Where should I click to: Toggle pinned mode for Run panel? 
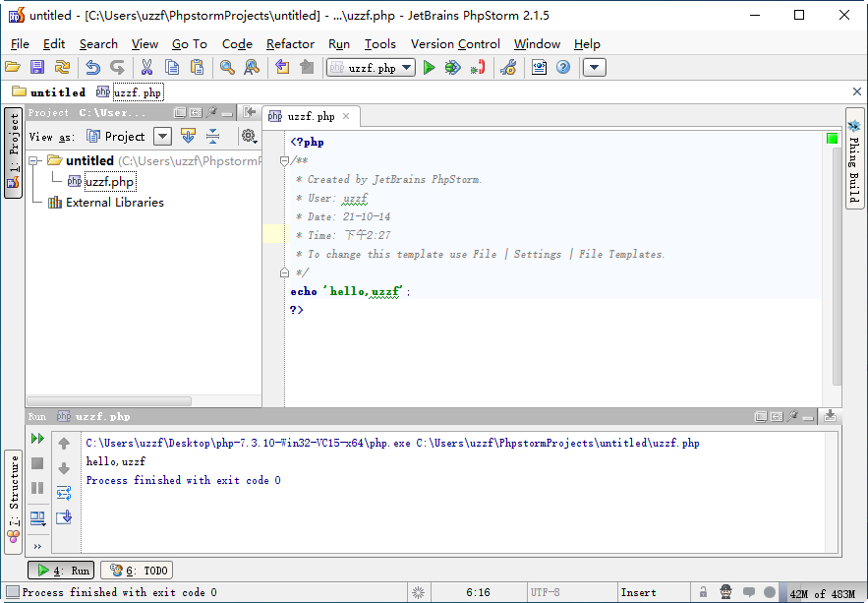pos(792,416)
